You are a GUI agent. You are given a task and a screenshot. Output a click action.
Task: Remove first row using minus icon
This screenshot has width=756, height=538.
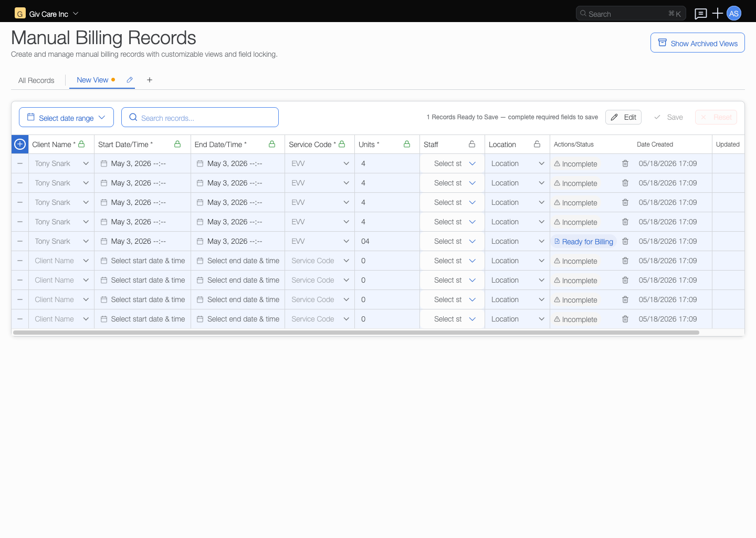point(20,163)
